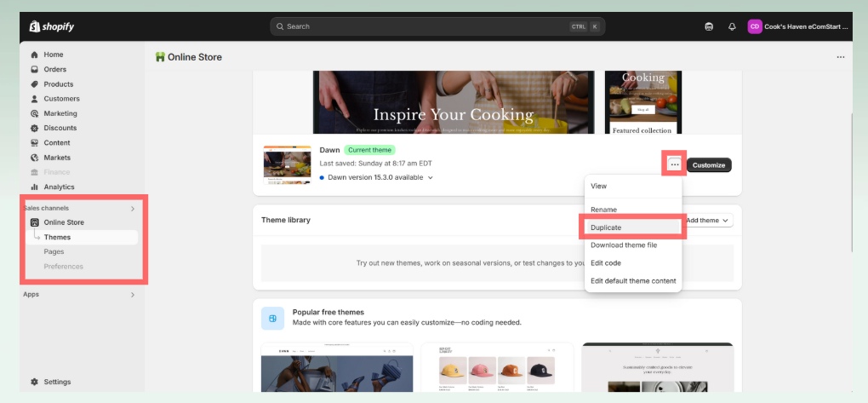Click the Theme library heading
Viewport: 868px width, 403px height.
click(x=286, y=220)
